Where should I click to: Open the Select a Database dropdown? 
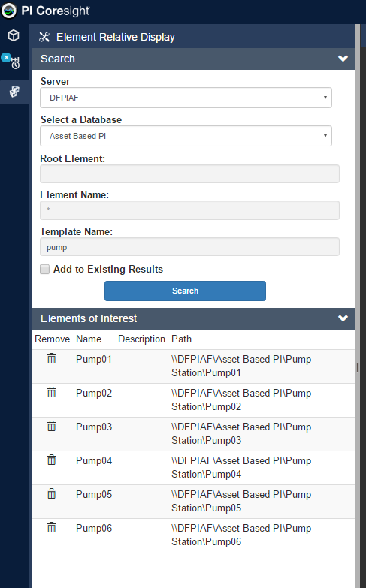point(186,136)
